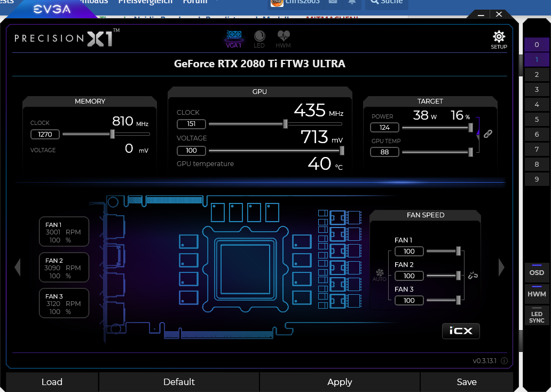Image resolution: width=551 pixels, height=392 pixels.
Task: Reset settings with the Default button
Action: [x=179, y=382]
